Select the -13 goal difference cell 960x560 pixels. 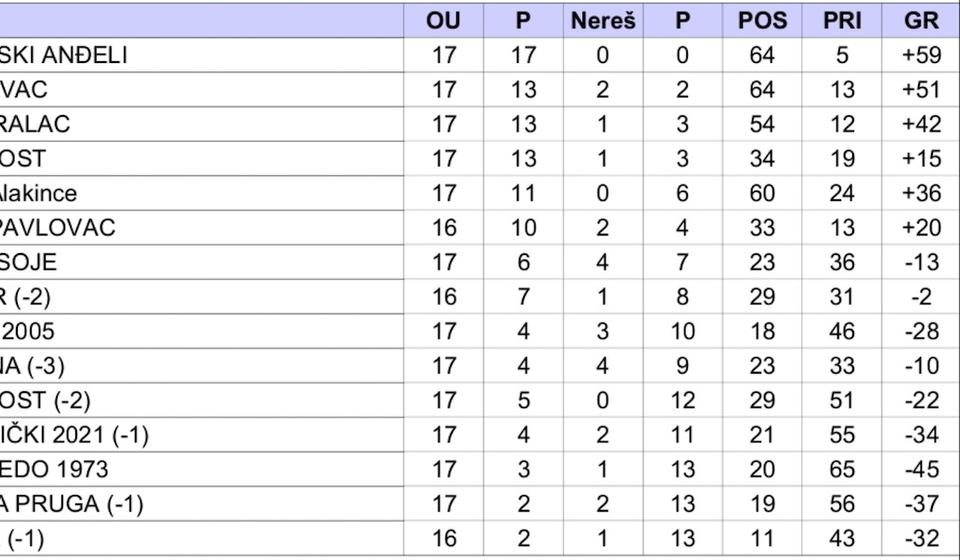(921, 262)
